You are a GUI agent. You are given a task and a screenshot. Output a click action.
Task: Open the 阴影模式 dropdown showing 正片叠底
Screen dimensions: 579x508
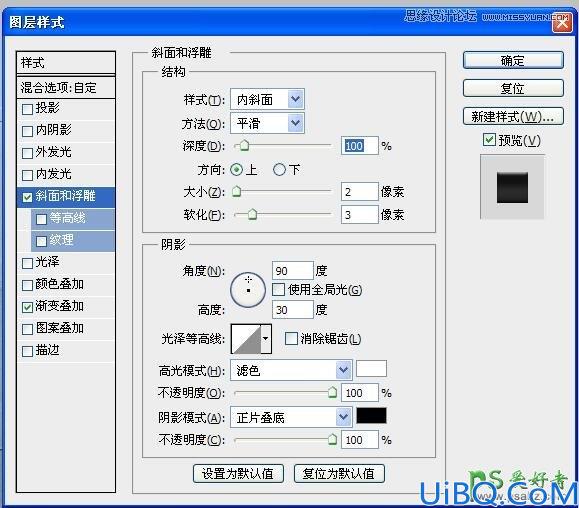(x=291, y=417)
